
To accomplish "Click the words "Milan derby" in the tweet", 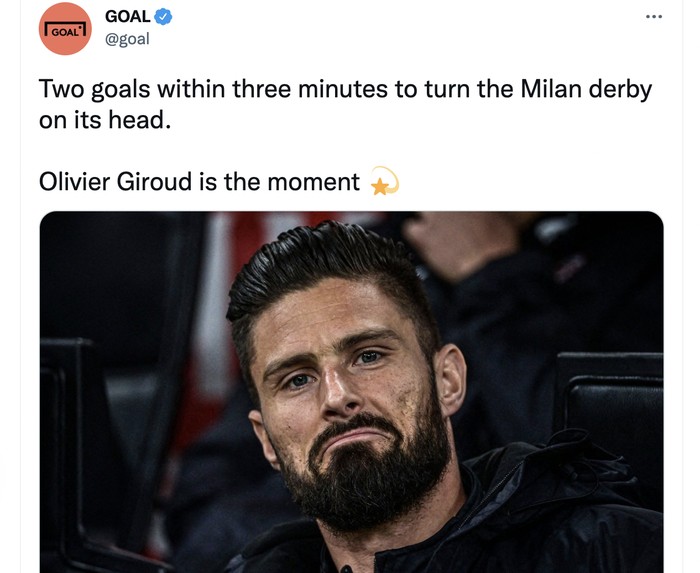I will 588,89.
